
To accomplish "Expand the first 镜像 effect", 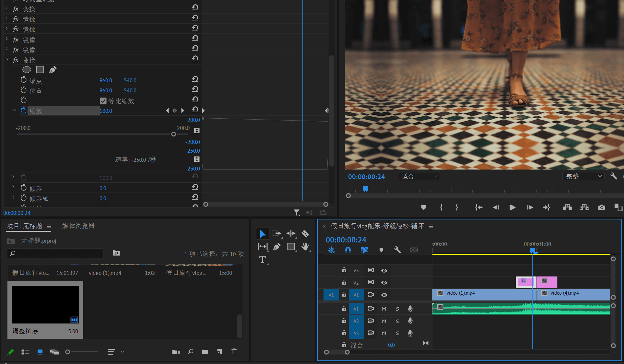I will (6, 18).
